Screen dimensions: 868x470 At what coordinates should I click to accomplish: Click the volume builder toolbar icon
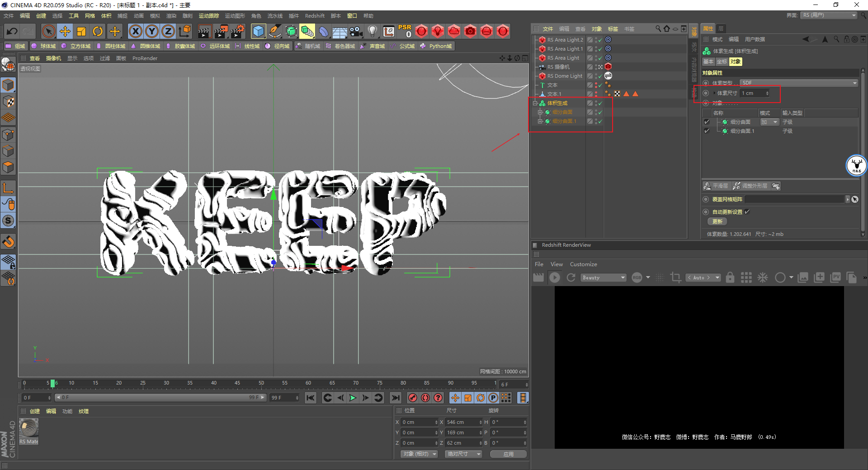tap(307, 31)
